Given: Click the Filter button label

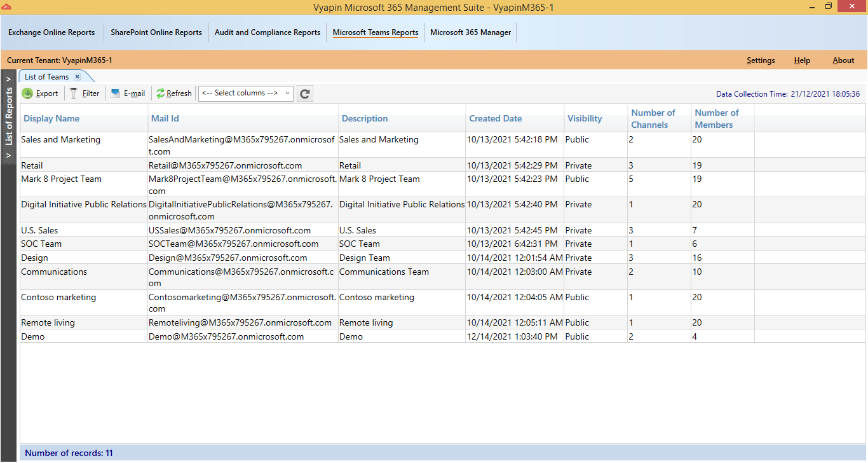Looking at the screenshot, I should click(91, 93).
